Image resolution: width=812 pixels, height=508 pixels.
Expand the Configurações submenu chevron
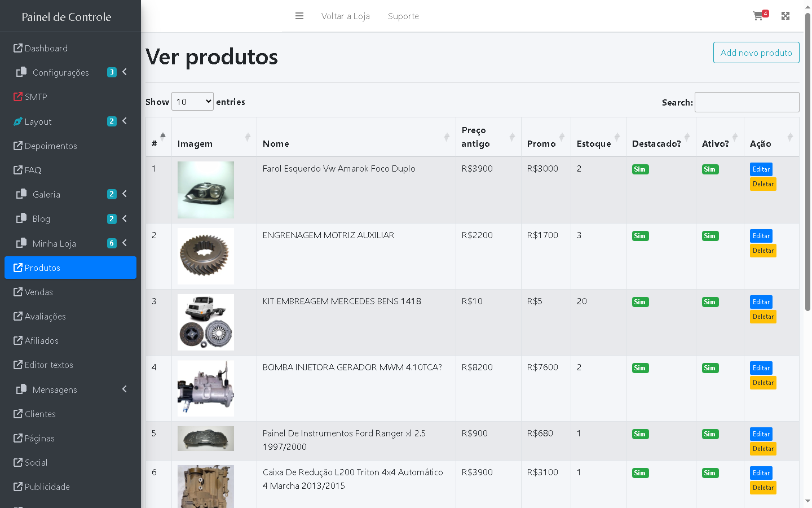coord(125,72)
